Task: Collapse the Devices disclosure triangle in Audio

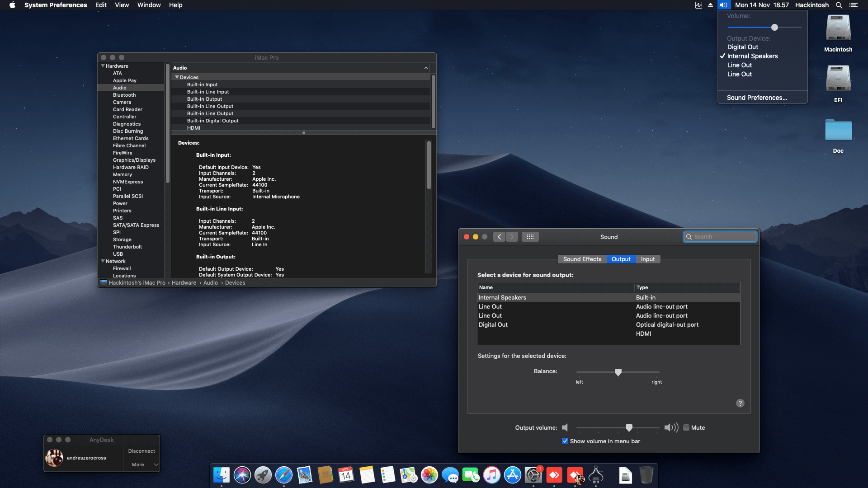Action: (177, 77)
